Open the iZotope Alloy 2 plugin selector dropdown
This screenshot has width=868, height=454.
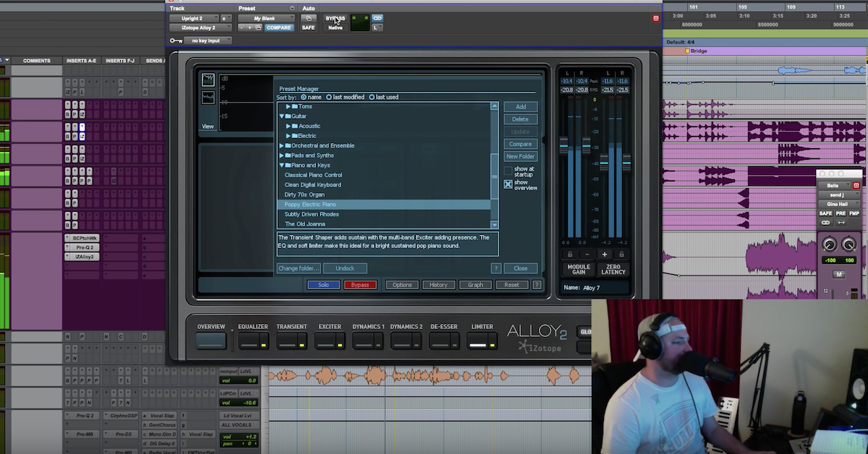(201, 27)
